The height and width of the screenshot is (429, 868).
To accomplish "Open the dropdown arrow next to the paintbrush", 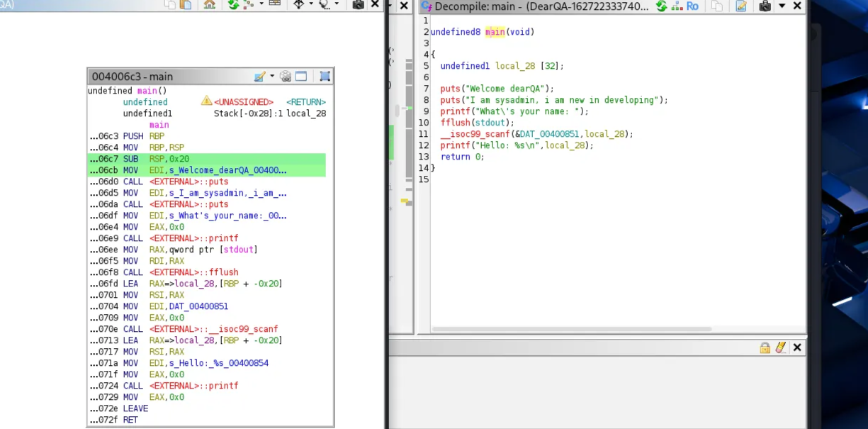I will [272, 77].
